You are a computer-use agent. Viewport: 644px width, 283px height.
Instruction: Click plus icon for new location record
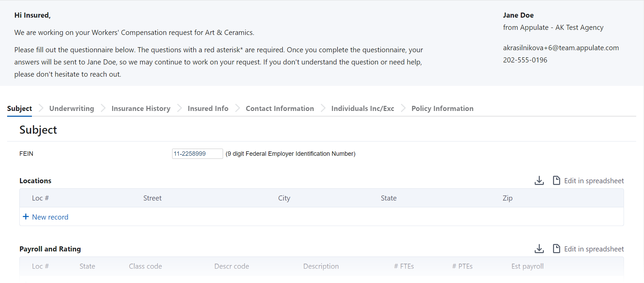tap(26, 217)
